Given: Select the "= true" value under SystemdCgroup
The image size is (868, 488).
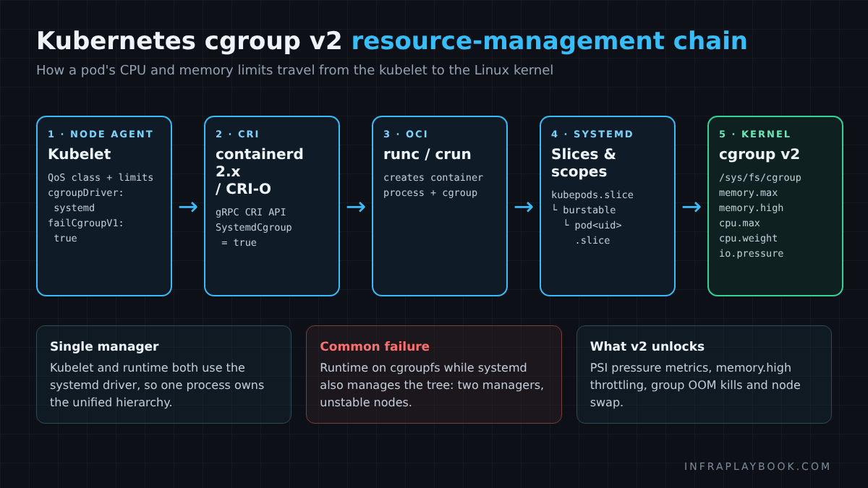Looking at the screenshot, I should click(239, 242).
